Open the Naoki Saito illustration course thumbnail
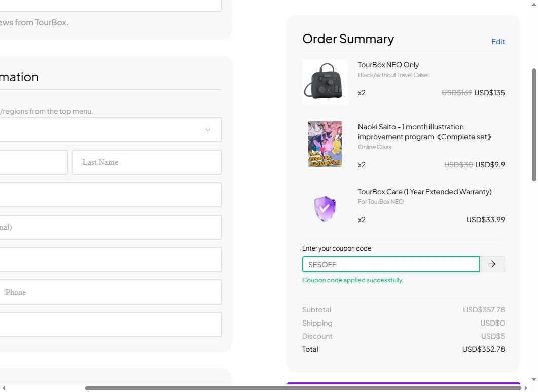This screenshot has width=538, height=392. pos(325,144)
